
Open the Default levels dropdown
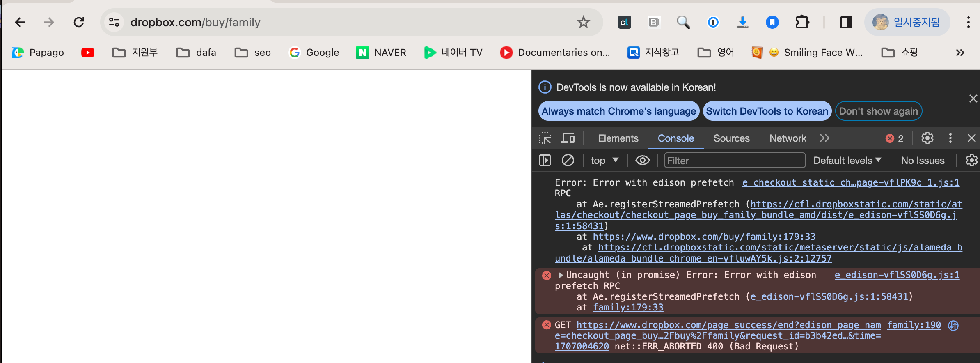click(847, 160)
